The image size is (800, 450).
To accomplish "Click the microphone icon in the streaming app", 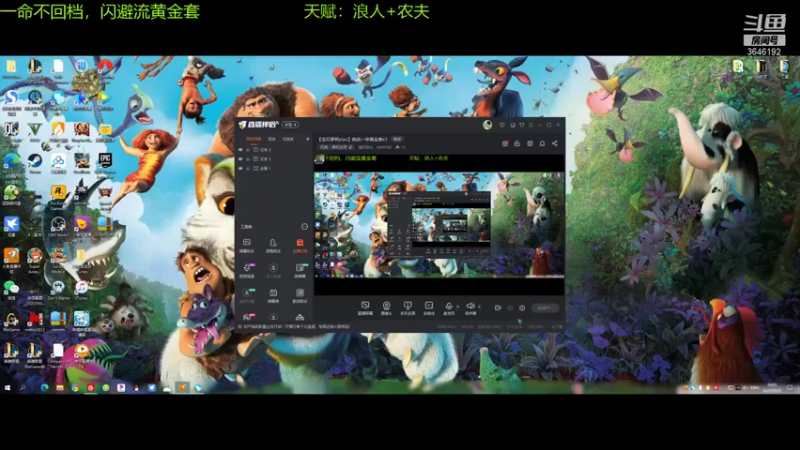I will click(x=449, y=307).
